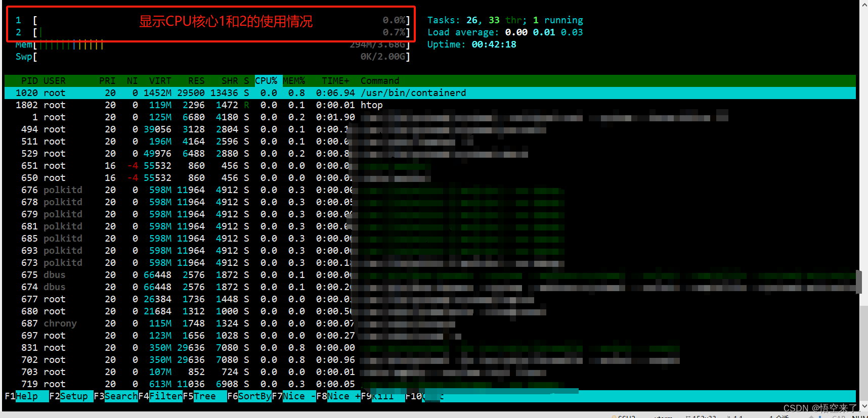Sort by the NI column header
This screenshot has width=868, height=418.
click(133, 81)
